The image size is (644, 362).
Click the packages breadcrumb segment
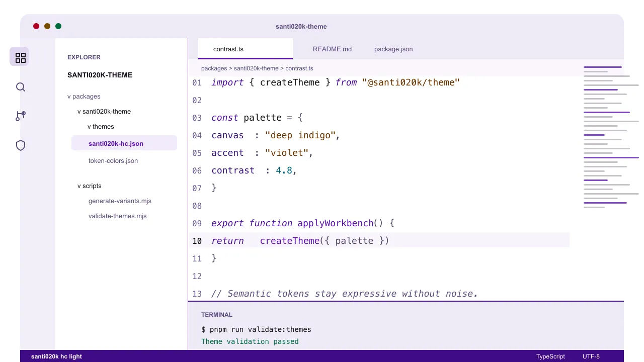(x=214, y=68)
